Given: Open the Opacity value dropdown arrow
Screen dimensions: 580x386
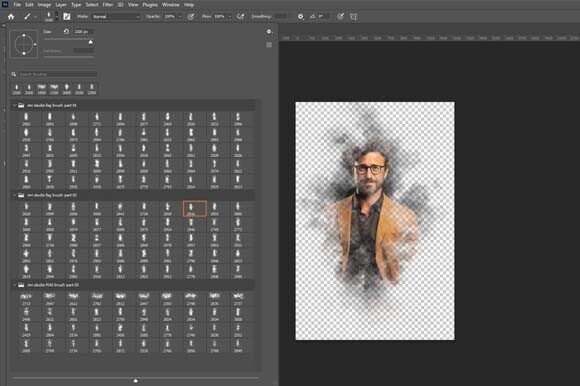Looking at the screenshot, I should pyautogui.click(x=180, y=17).
